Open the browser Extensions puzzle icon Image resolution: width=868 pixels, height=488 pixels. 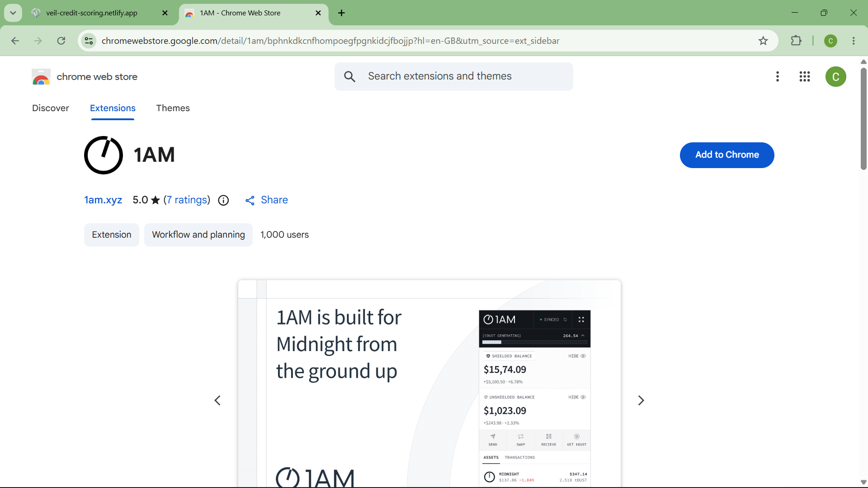click(796, 41)
